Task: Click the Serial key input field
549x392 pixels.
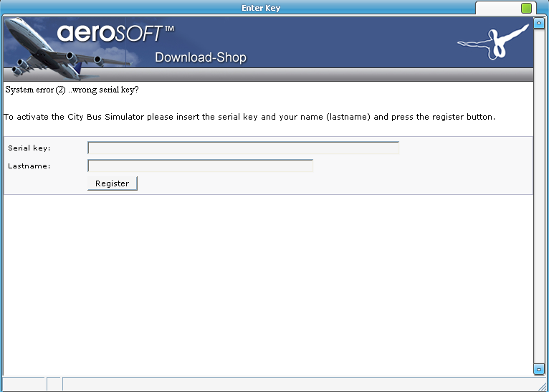Action: pos(243,148)
